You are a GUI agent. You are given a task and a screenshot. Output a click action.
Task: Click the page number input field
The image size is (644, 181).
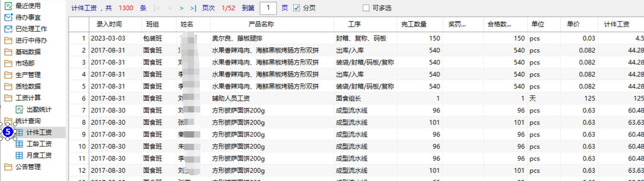[x=268, y=8]
